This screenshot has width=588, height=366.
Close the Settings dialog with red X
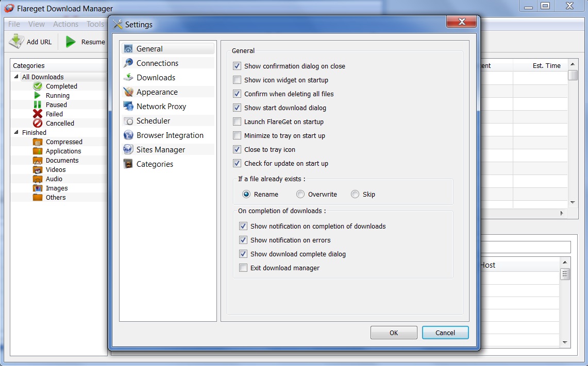coord(462,22)
